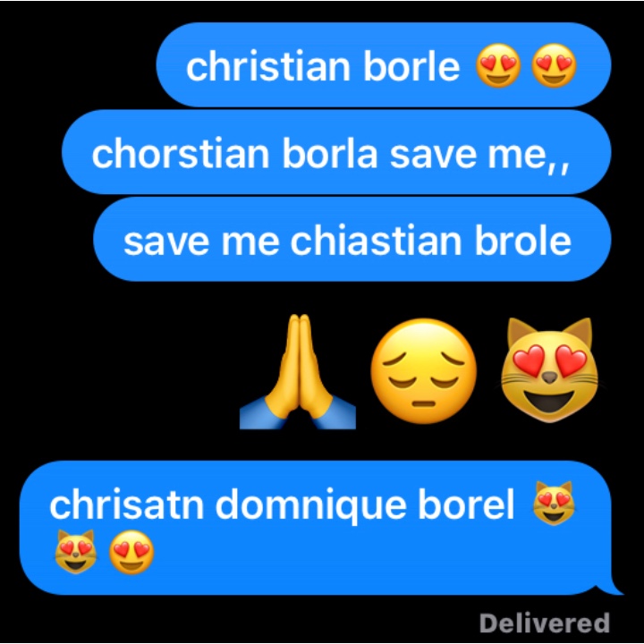Click cat emoji on last bubble's second line
The width and height of the screenshot is (644, 644).
tap(75, 551)
